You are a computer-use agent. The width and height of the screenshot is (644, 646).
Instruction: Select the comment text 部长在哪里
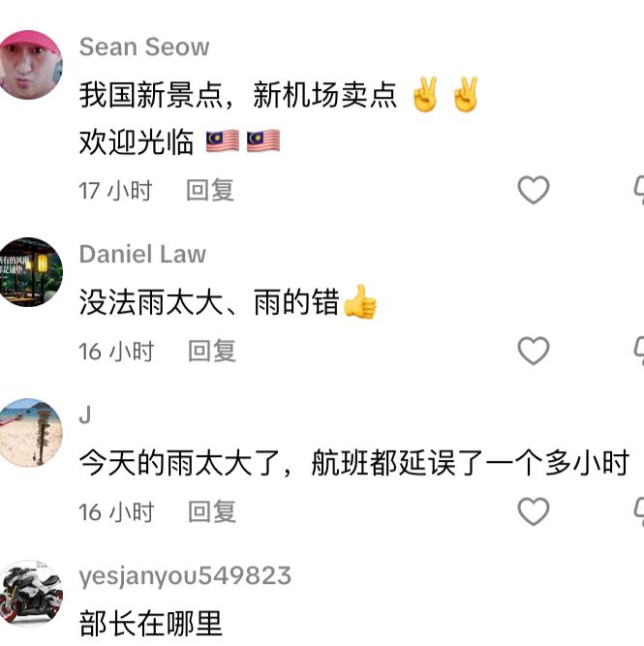(151, 624)
